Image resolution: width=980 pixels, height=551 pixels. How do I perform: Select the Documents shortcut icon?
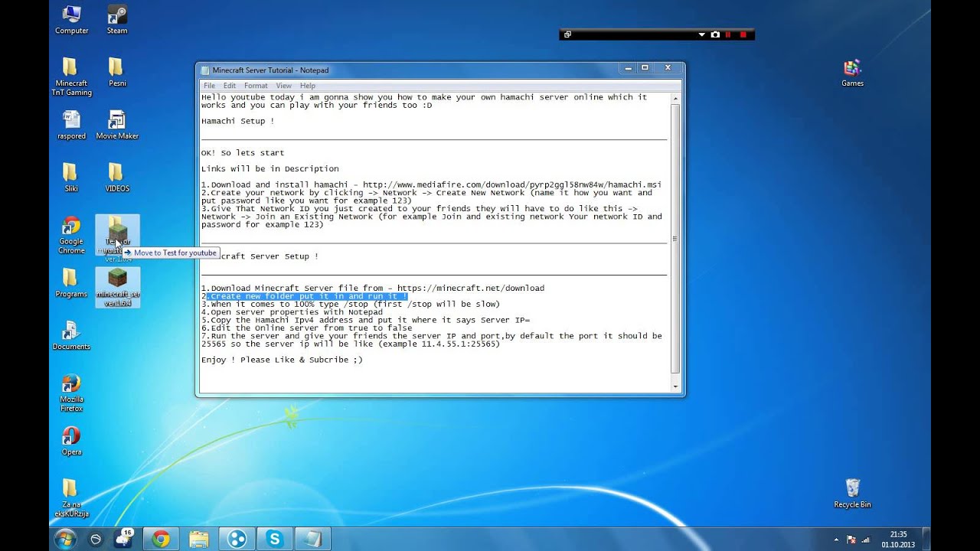tap(71, 335)
